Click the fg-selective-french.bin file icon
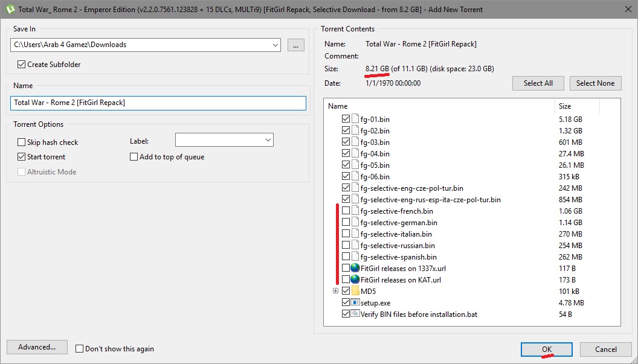 click(355, 211)
